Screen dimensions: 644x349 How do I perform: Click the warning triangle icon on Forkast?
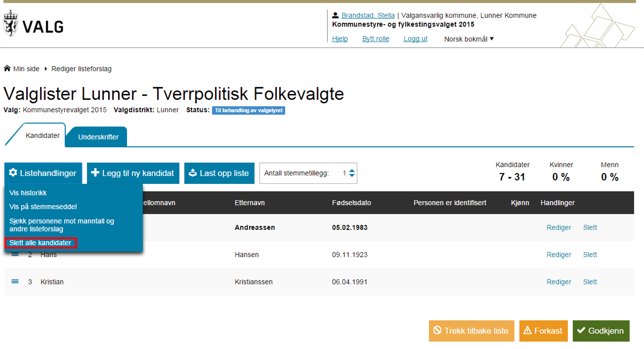pos(527,331)
